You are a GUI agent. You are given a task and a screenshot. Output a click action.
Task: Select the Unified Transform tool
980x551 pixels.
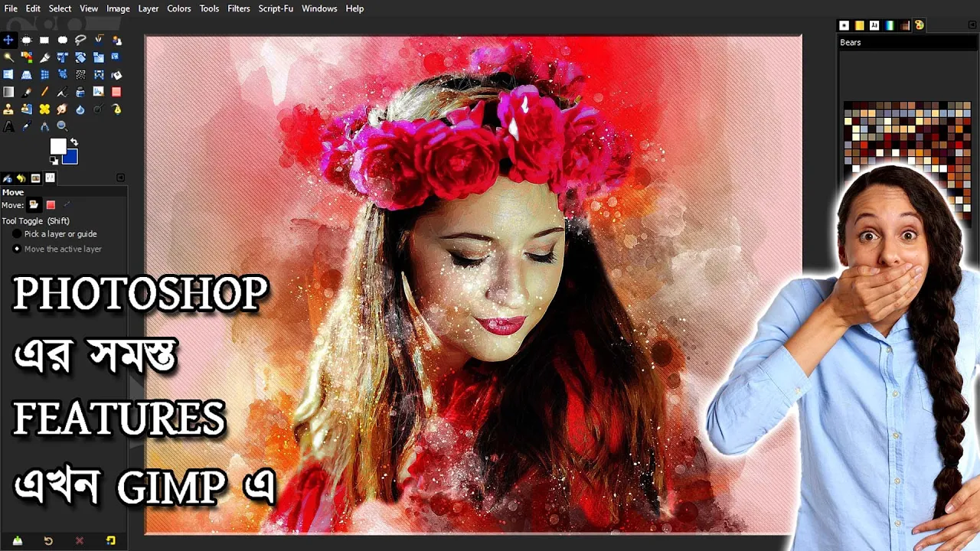point(63,57)
